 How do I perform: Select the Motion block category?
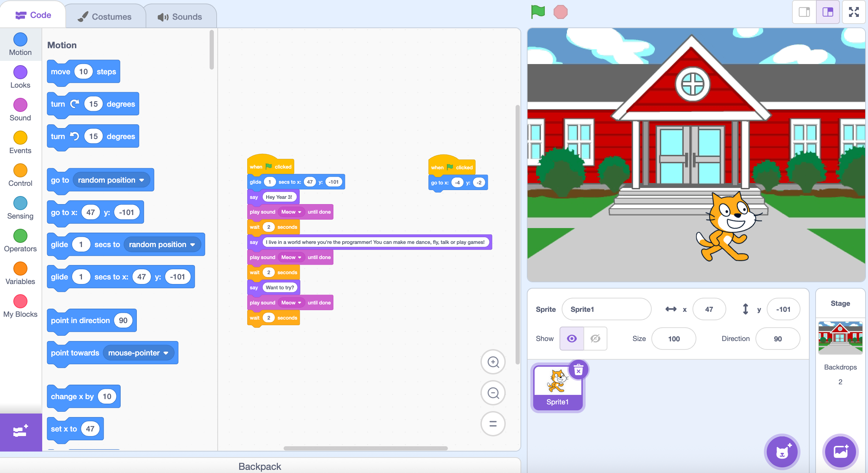coord(20,44)
